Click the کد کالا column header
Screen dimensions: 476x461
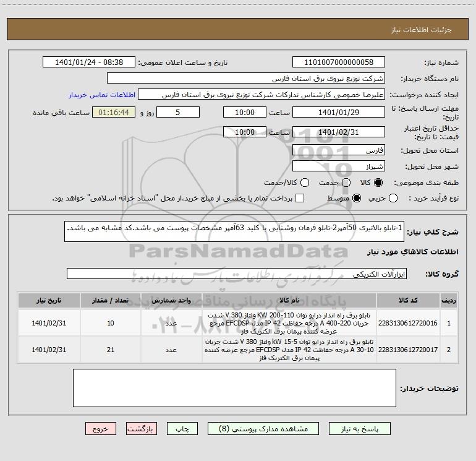coord(408,300)
